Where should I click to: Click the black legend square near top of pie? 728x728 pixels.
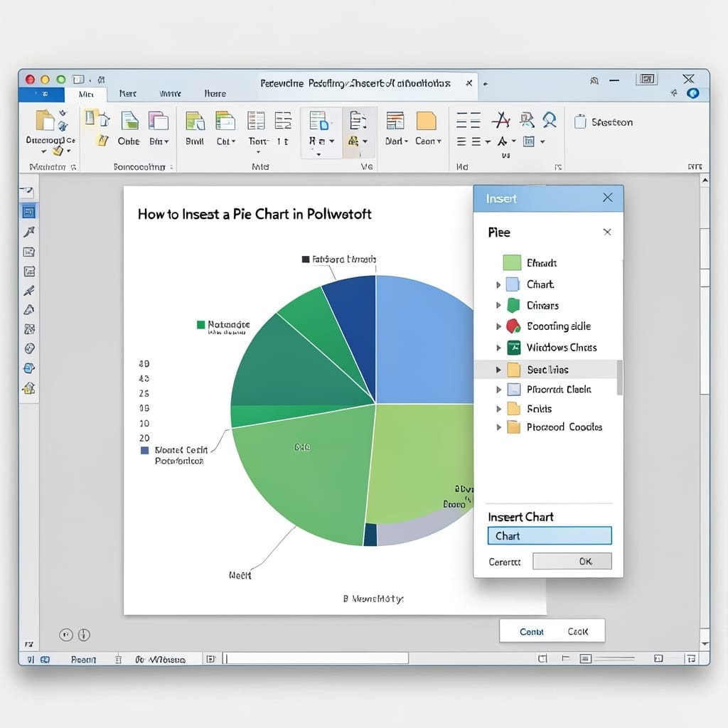306,259
